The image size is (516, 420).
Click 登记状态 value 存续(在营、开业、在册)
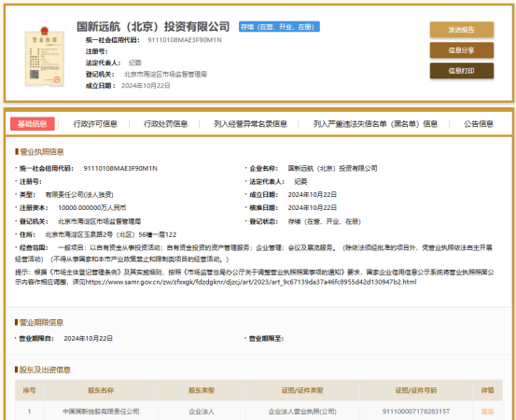point(325,221)
